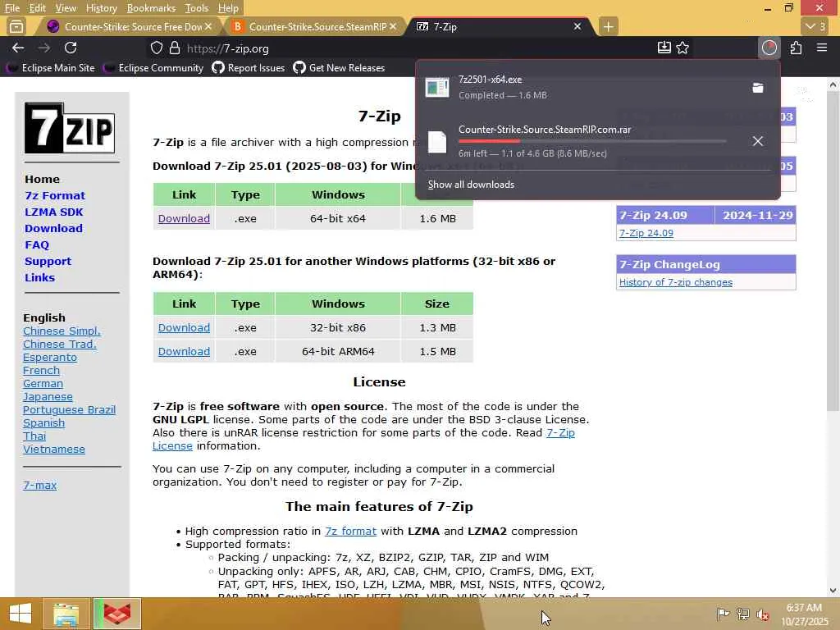Screen dimensions: 840x630
Task: Open the 7z Format sidebar link
Action: pos(55,195)
